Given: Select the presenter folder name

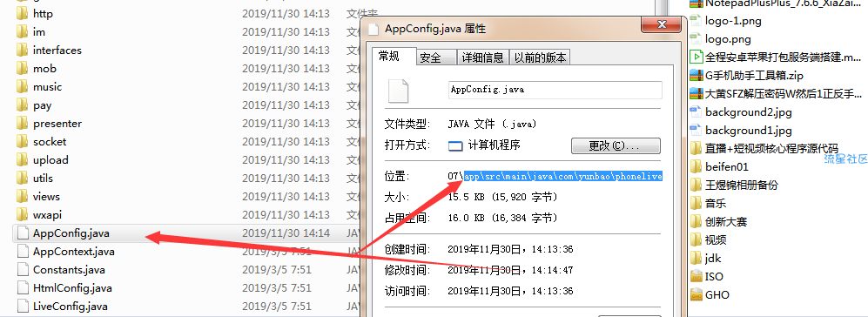Looking at the screenshot, I should pyautogui.click(x=57, y=123).
